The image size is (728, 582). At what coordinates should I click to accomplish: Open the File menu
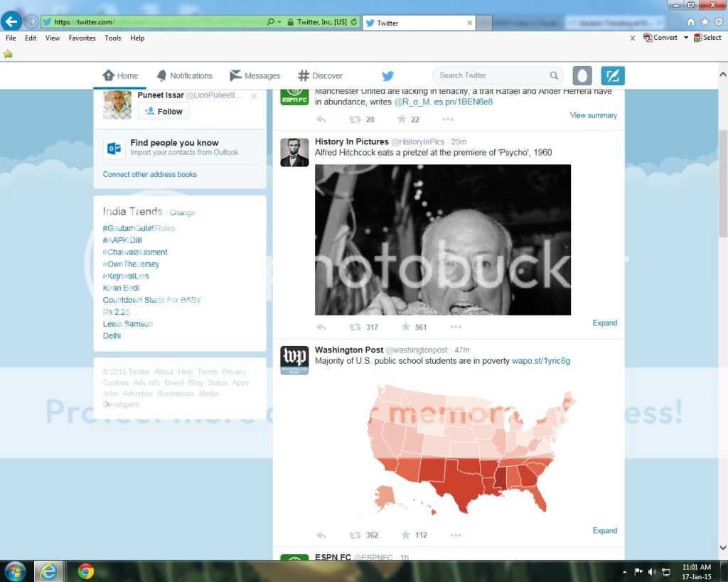(x=11, y=38)
